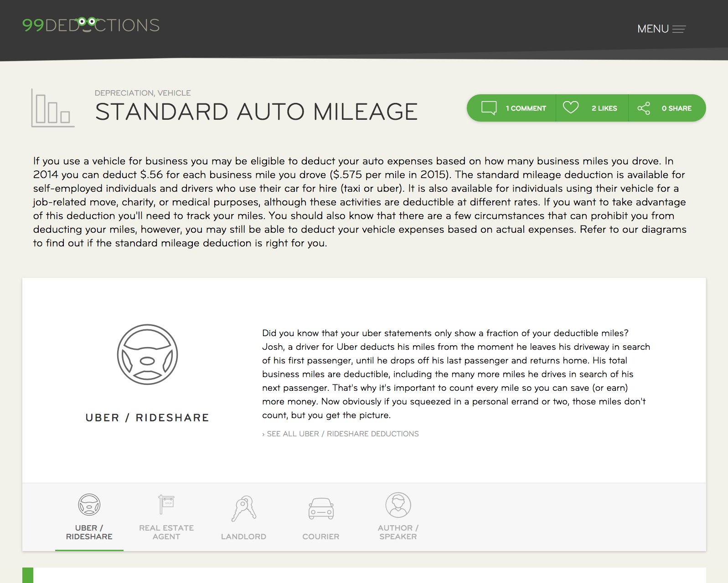Switch to the Landlord tab
This screenshot has height=583, width=728.
(244, 537)
